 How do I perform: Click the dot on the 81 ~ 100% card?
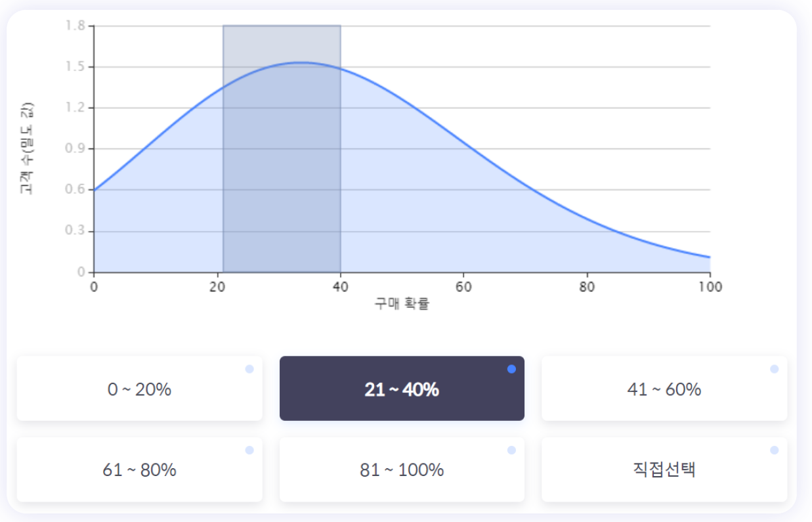512,450
